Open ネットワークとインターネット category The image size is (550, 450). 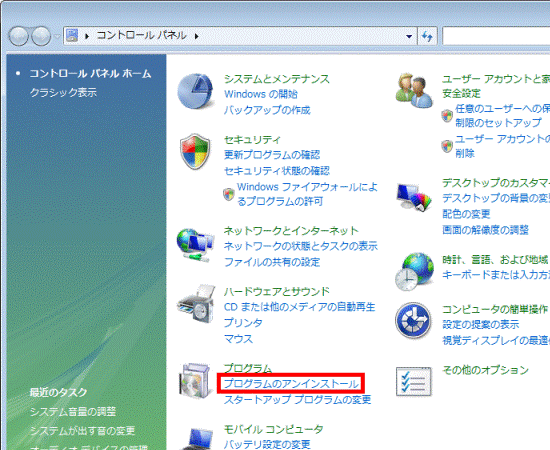tap(291, 230)
